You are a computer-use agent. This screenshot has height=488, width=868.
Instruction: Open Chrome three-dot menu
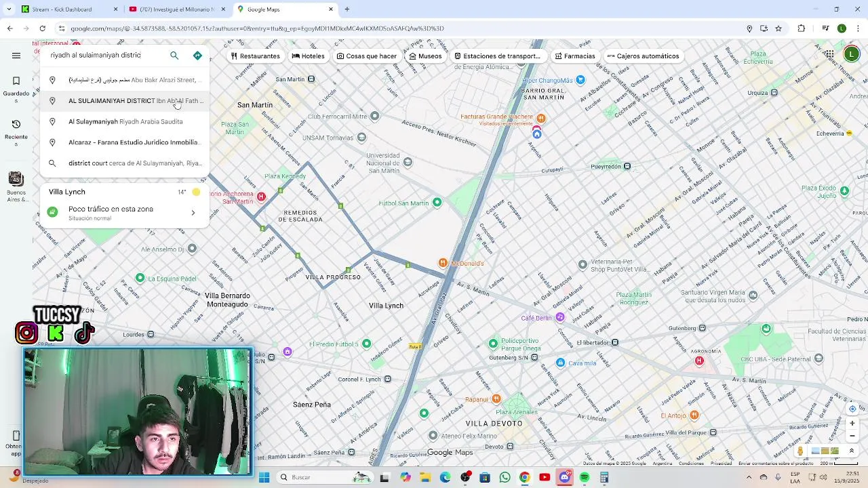tap(858, 28)
